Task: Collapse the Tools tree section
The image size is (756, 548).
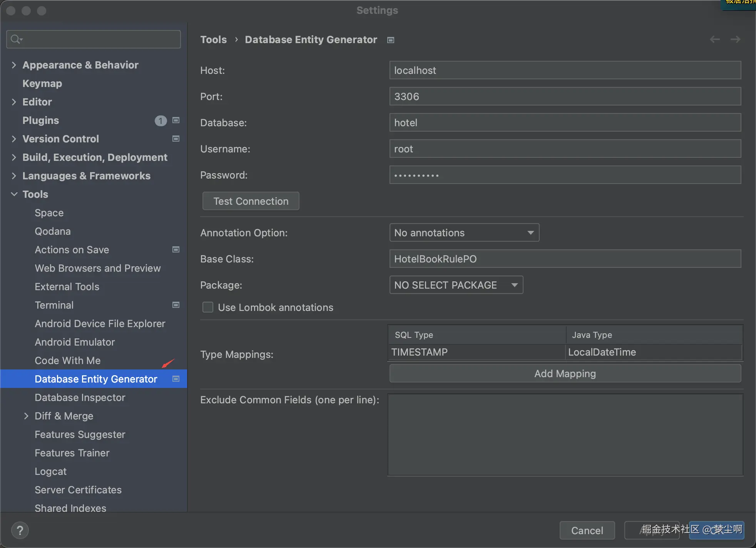Action: pyautogui.click(x=14, y=194)
